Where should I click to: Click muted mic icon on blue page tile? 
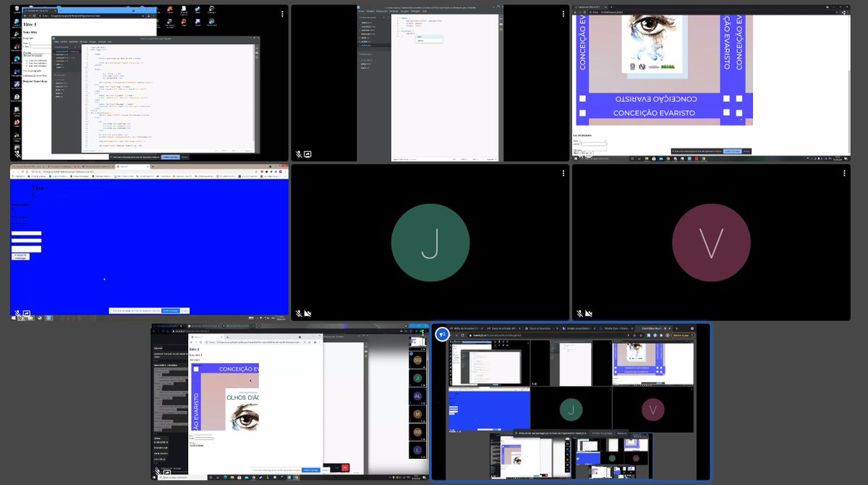coord(18,314)
